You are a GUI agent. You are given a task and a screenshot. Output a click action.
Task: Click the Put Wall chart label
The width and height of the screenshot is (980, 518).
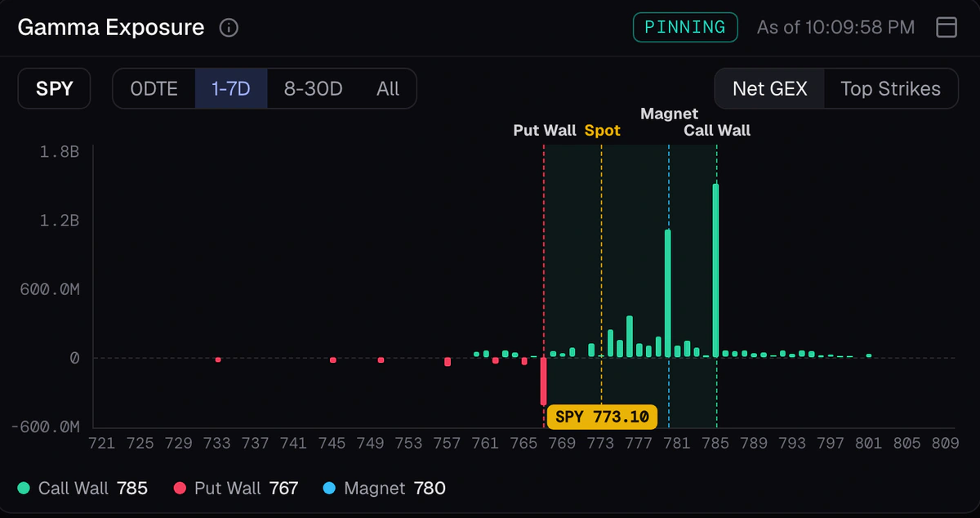pyautogui.click(x=545, y=130)
